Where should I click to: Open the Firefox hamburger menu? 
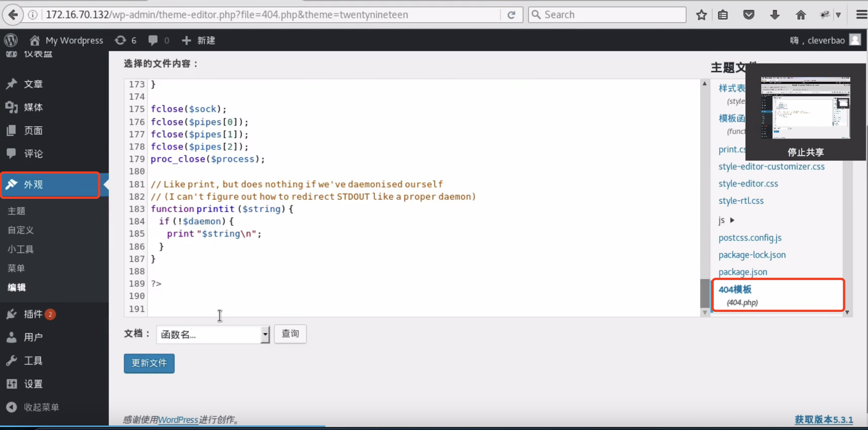[x=861, y=15]
